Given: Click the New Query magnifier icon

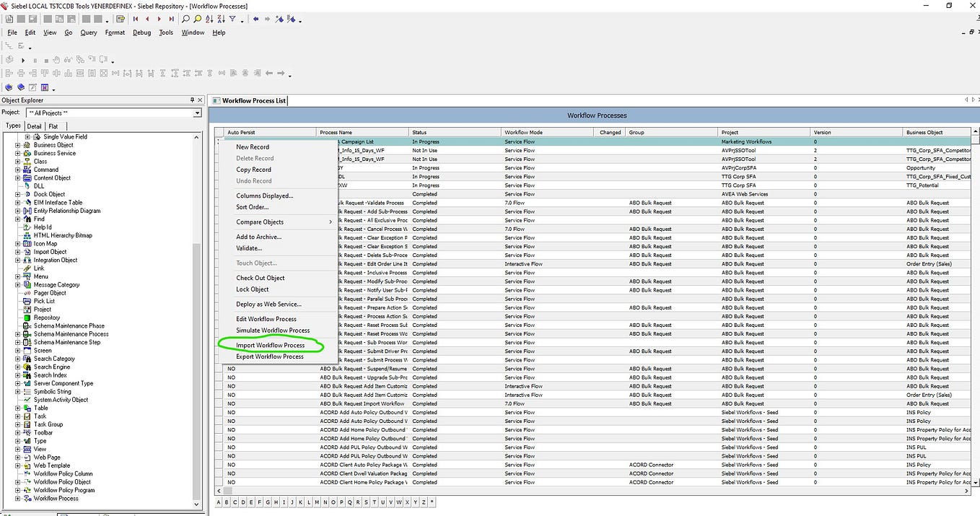Looking at the screenshot, I should (x=186, y=19).
